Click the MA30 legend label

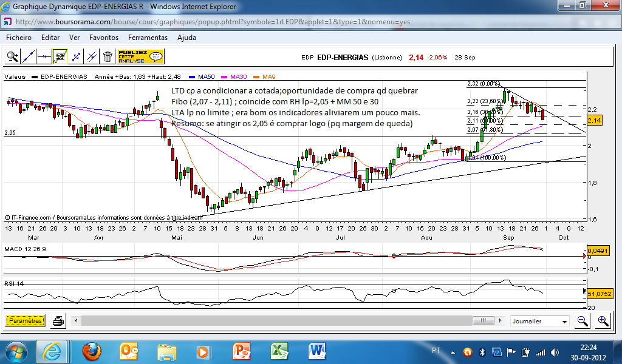238,77
